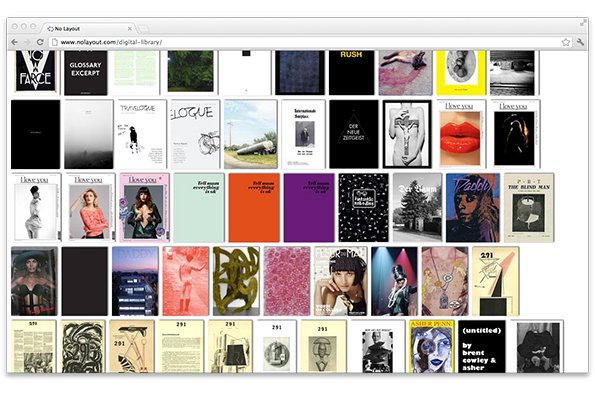The image size is (595, 395).
Task: Open the green forest photo cover
Action: [190, 71]
